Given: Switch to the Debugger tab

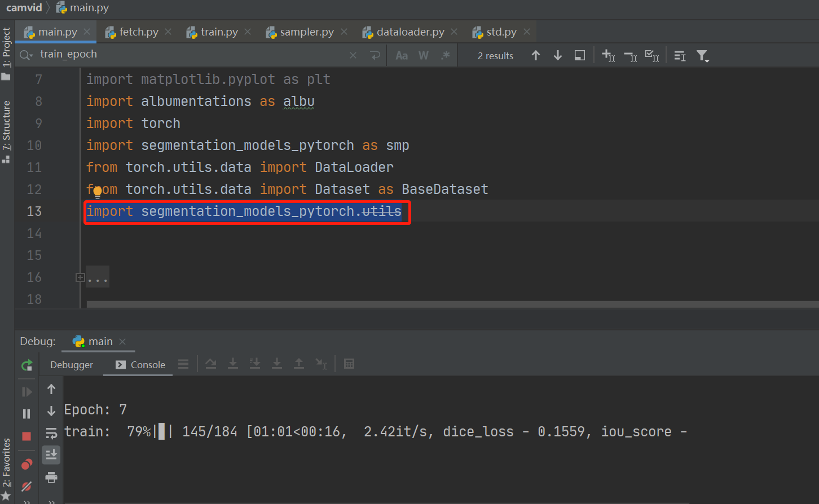Looking at the screenshot, I should tap(71, 365).
